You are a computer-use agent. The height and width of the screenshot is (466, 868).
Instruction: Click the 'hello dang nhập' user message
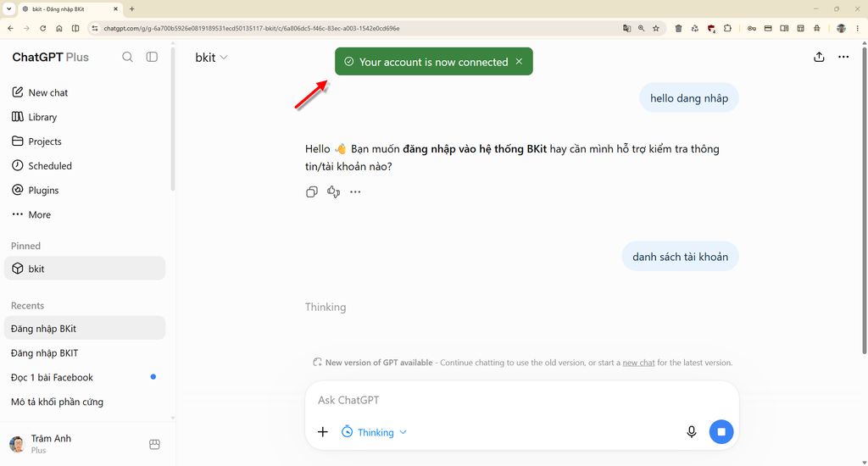tap(688, 98)
